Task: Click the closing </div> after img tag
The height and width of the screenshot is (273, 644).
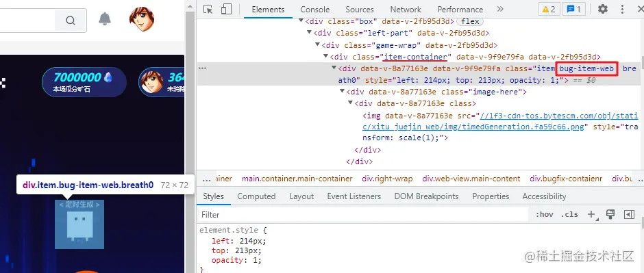Action: click(x=368, y=150)
